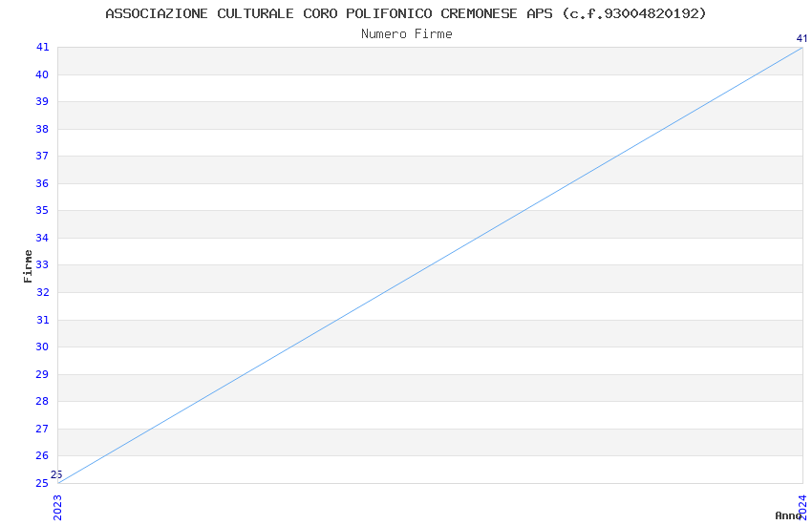Click the y-axis label 40

(42, 74)
